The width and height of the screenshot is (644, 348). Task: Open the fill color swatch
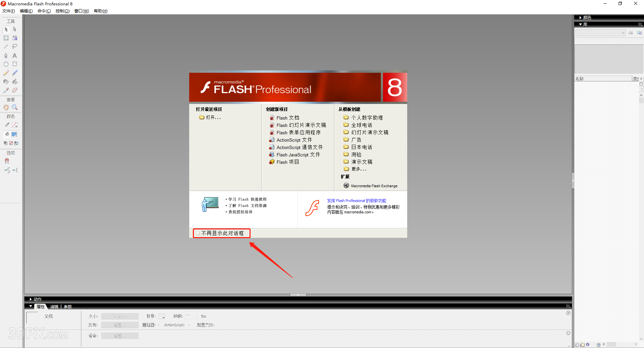[14, 134]
